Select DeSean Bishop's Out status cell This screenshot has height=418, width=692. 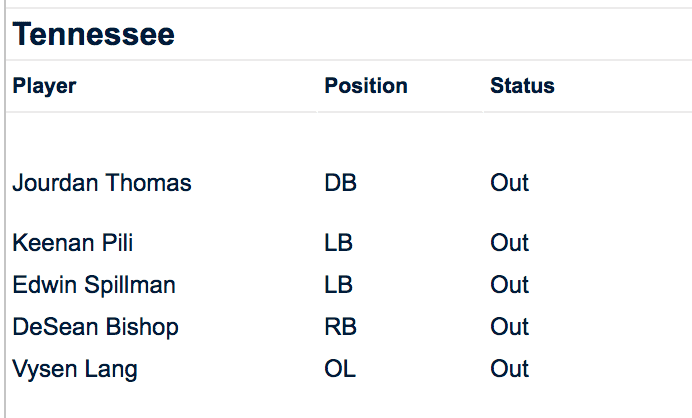pos(509,327)
